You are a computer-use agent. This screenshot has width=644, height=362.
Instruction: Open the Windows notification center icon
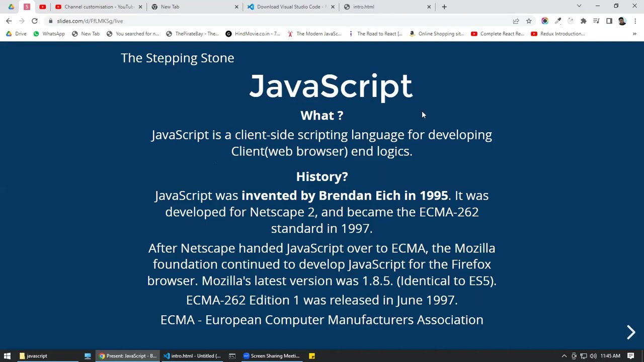click(x=630, y=356)
